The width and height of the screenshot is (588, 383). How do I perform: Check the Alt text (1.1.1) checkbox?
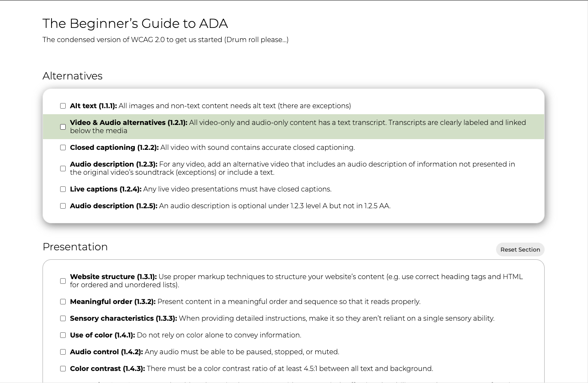63,106
